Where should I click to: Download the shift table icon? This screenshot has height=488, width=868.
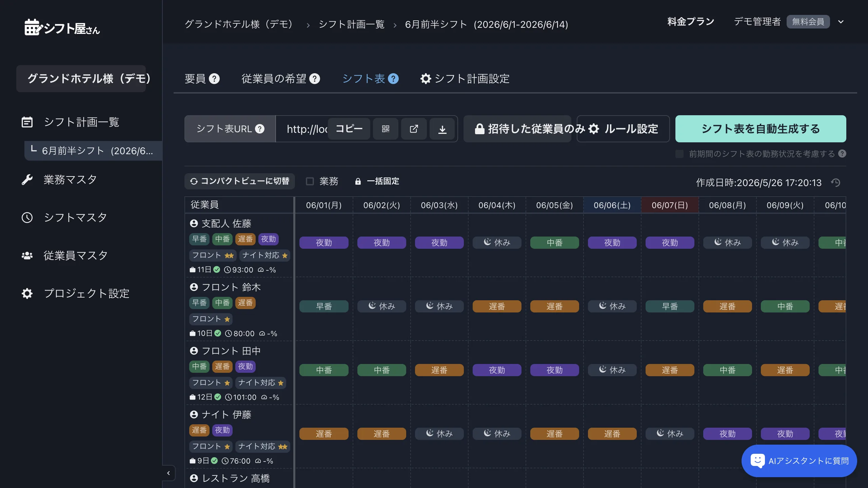click(442, 129)
